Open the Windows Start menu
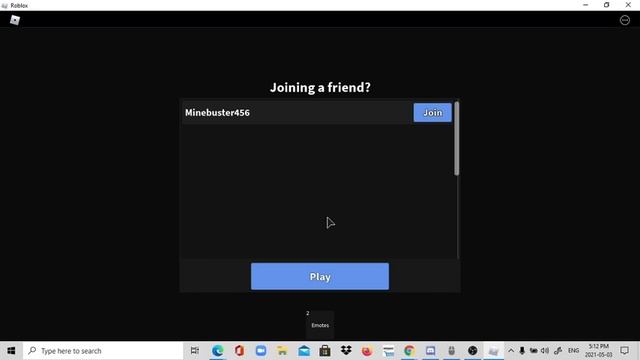Viewport: 640px width, 360px height. point(11,351)
